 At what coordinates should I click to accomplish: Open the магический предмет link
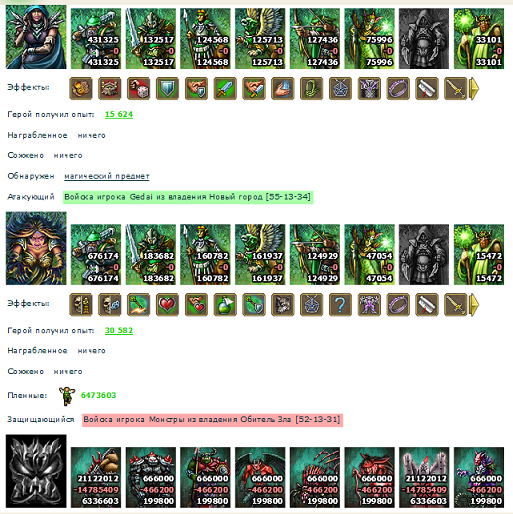107,176
